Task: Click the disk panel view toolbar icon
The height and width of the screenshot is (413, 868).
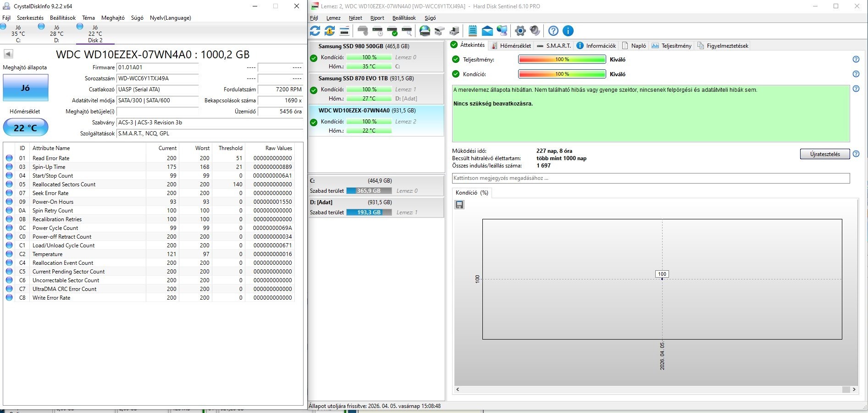Action: (x=344, y=31)
